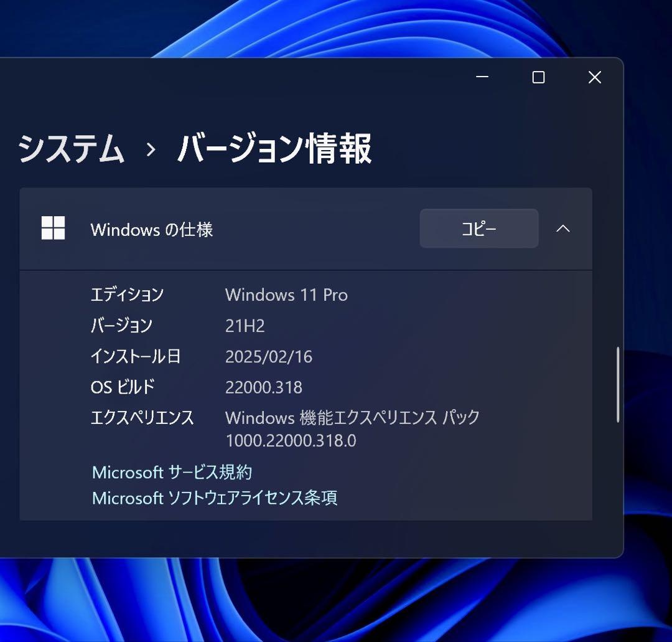
Task: Close the settings window
Action: [594, 77]
